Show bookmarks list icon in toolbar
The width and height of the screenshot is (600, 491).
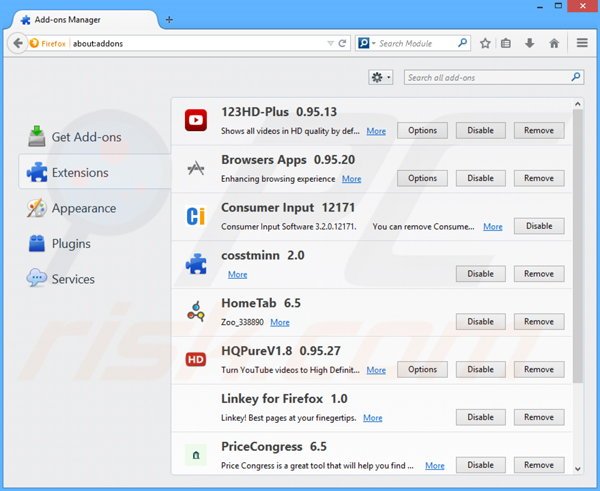click(506, 43)
